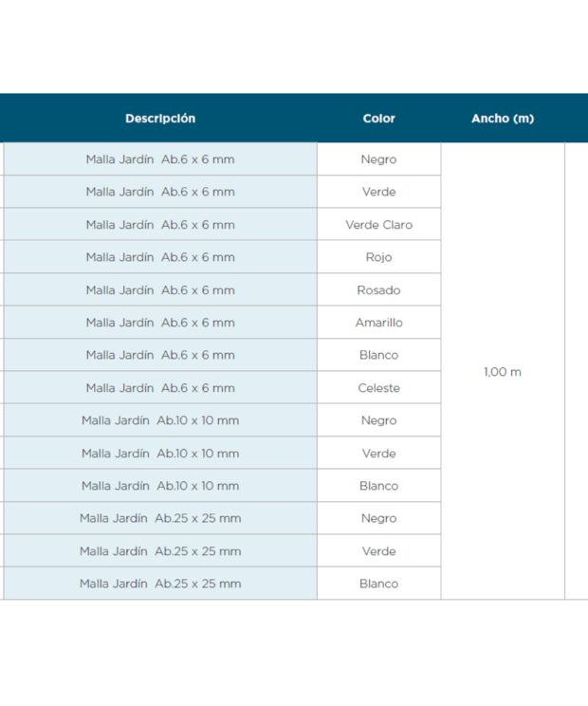The height and width of the screenshot is (706, 588).
Task: Select the Ab.6 x 6 mm description beside Verde Claro
Action: (x=160, y=225)
